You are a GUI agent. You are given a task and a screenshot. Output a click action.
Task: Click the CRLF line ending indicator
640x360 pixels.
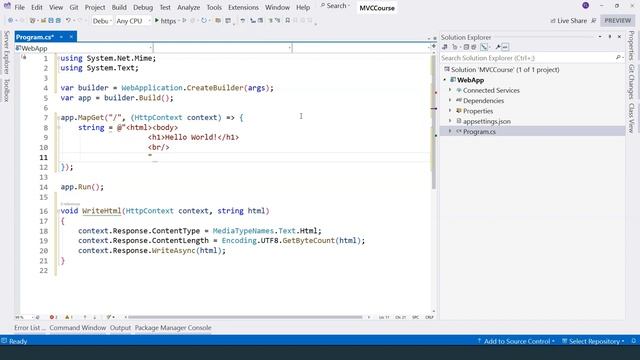coord(429,317)
